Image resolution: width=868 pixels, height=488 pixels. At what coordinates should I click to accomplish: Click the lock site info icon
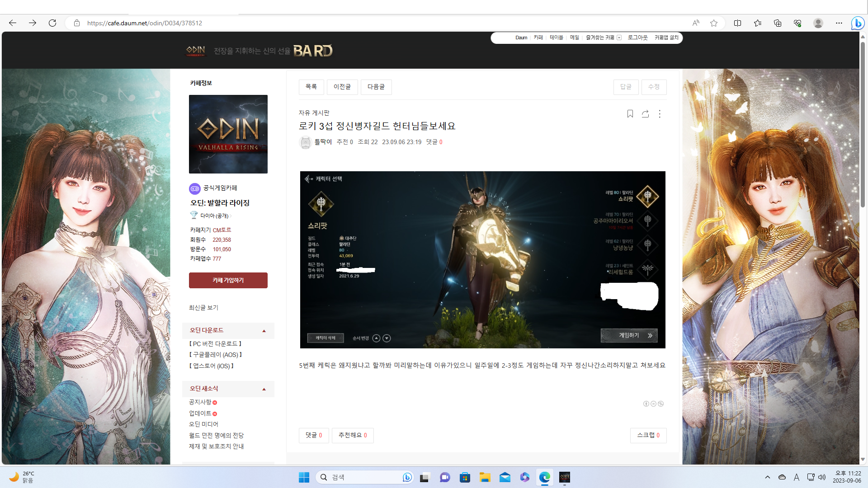pos(77,23)
